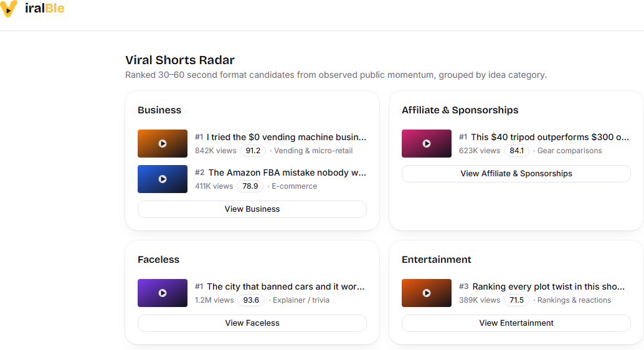Click the '842K views' count
The height and width of the screenshot is (350, 644).
[215, 151]
